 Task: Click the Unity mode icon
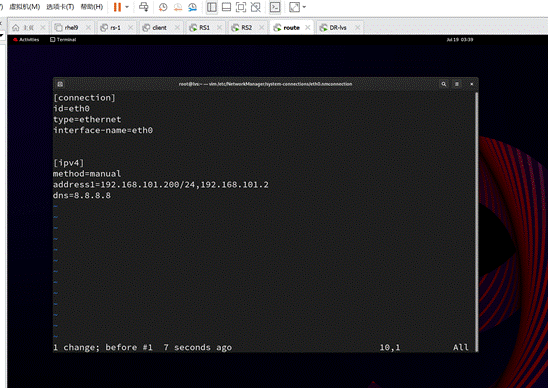tap(256, 7)
